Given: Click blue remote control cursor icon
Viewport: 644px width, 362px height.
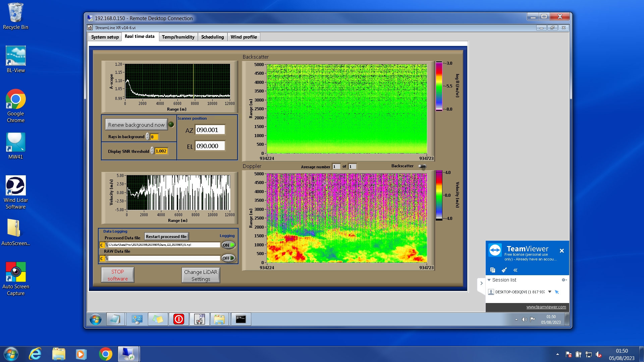Looking at the screenshot, I should point(557,292).
